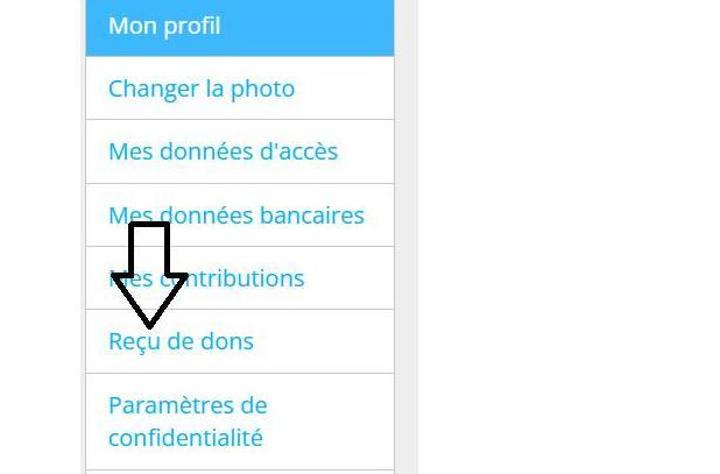Click the Changer la photo link
The height and width of the screenshot is (474, 720).
click(x=201, y=89)
